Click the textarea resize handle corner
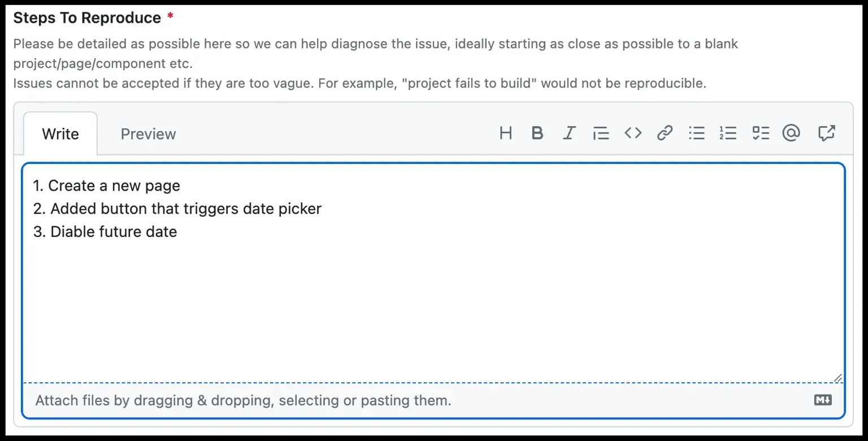This screenshot has width=868, height=441. coord(838,378)
